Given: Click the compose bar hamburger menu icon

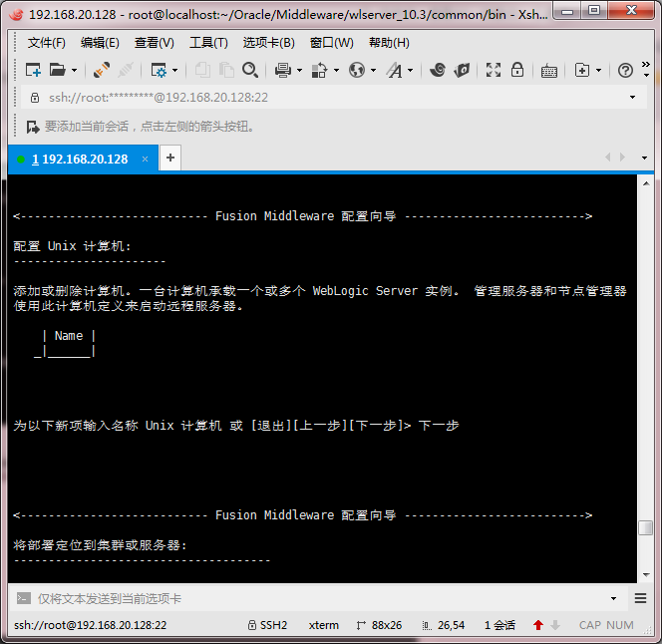Looking at the screenshot, I should (640, 598).
